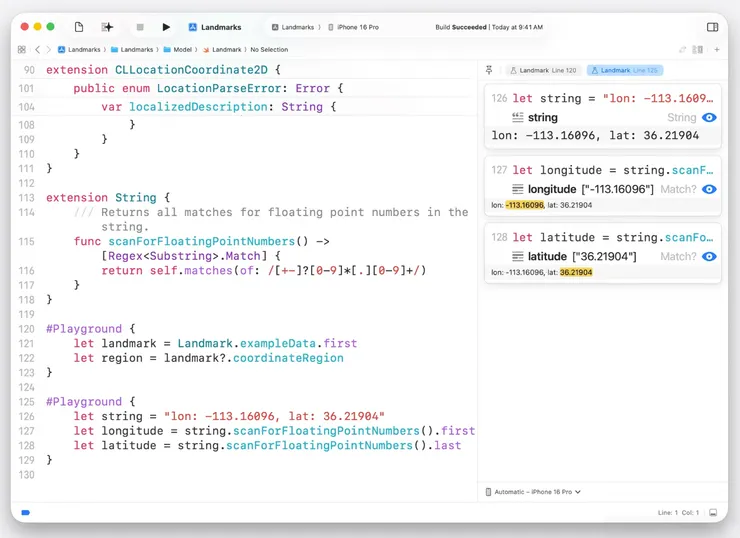Click the Run (play) button
The width and height of the screenshot is (740, 538).
pyautogui.click(x=166, y=27)
